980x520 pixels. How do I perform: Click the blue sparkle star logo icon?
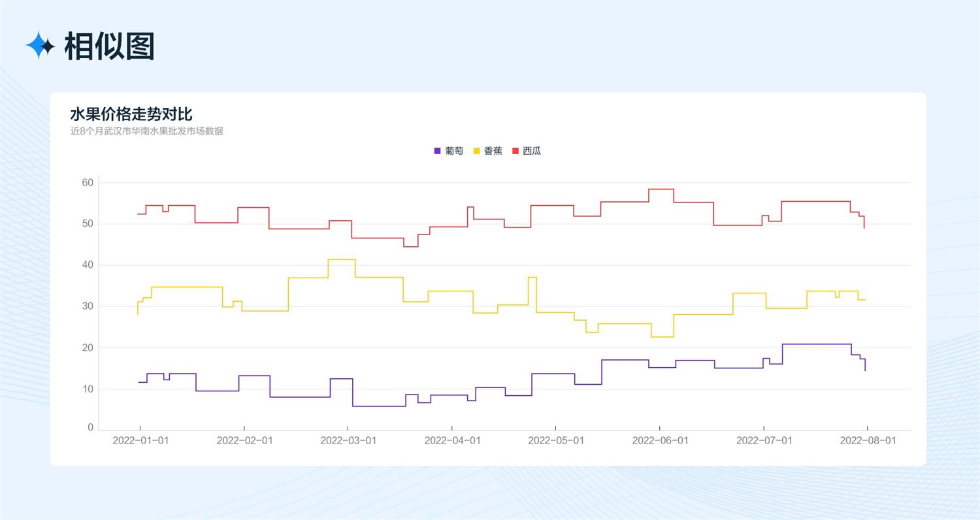(x=41, y=45)
